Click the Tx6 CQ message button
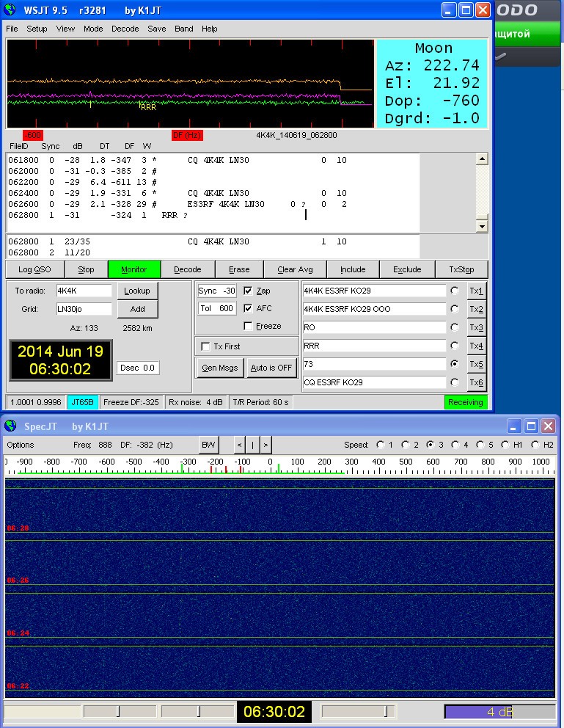The width and height of the screenshot is (564, 728). point(476,382)
